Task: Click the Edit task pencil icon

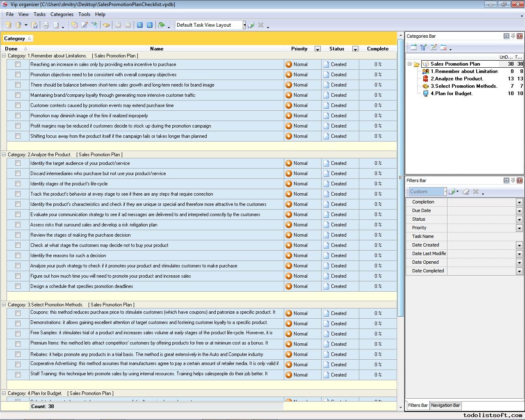Action: tap(84, 25)
